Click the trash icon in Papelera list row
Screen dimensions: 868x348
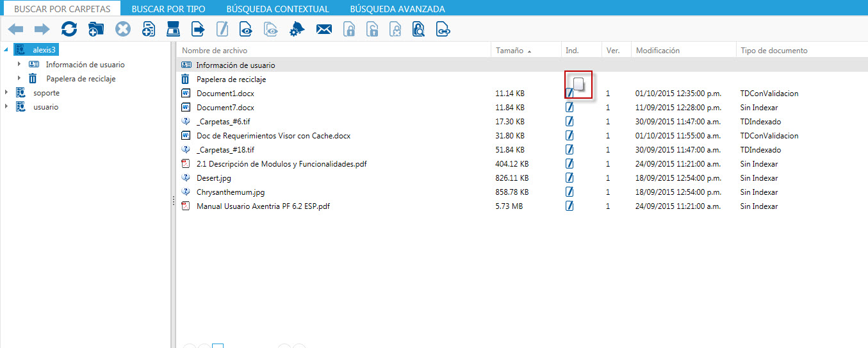click(x=186, y=79)
